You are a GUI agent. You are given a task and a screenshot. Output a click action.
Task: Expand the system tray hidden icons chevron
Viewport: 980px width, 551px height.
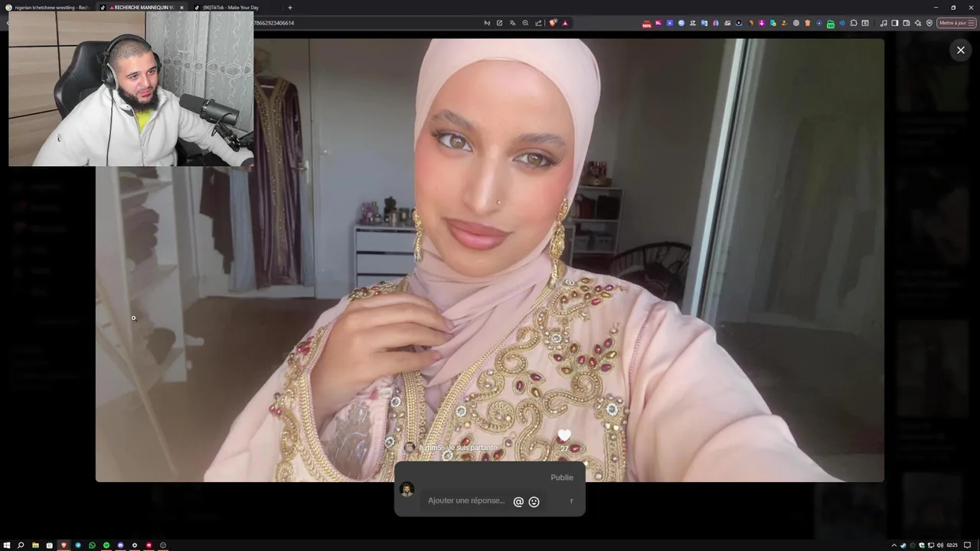pos(894,545)
